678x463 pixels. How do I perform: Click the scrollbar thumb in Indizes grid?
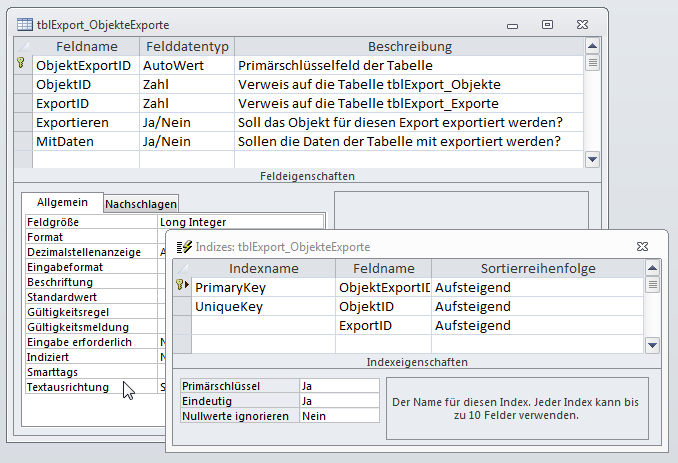coord(652,285)
